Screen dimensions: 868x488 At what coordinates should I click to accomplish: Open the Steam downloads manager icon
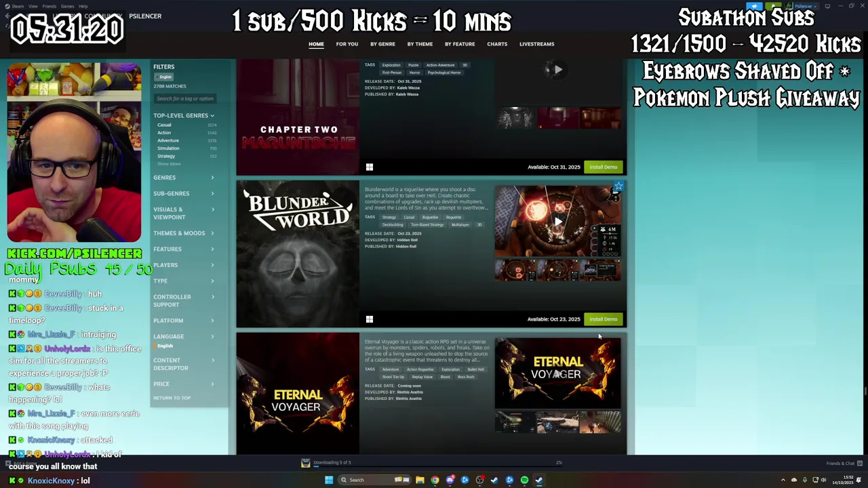click(306, 463)
